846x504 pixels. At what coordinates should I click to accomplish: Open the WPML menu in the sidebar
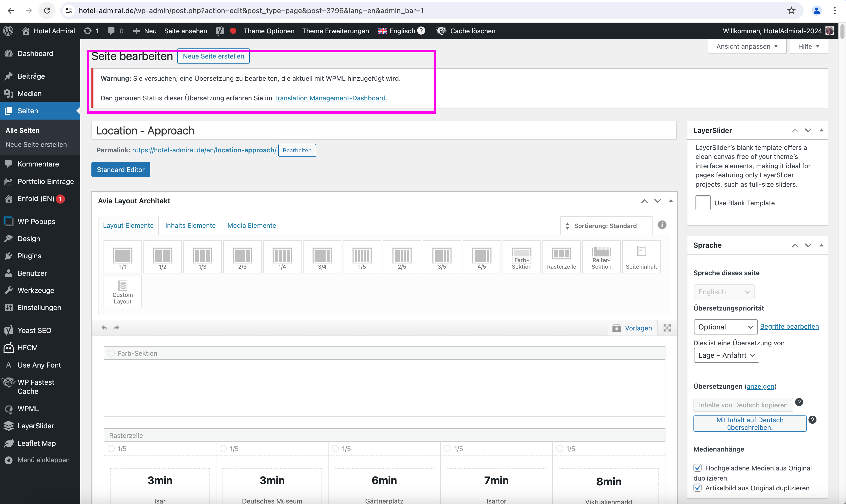click(28, 409)
